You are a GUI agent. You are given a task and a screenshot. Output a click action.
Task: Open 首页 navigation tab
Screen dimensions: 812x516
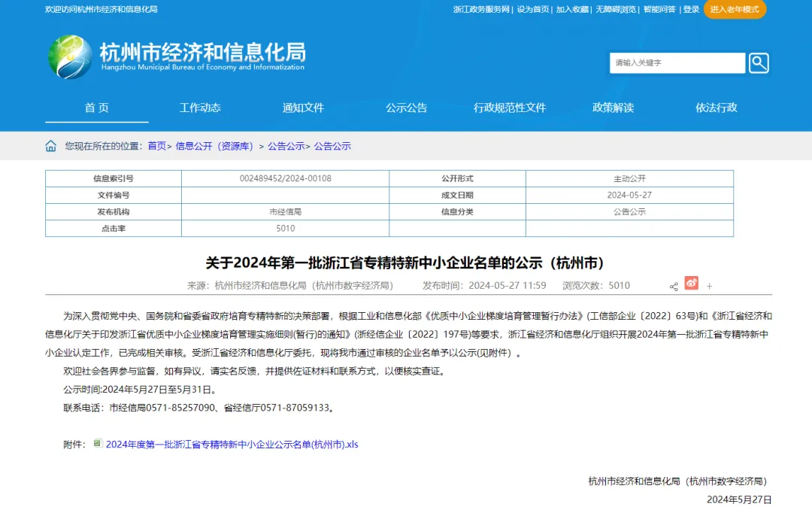coord(97,108)
